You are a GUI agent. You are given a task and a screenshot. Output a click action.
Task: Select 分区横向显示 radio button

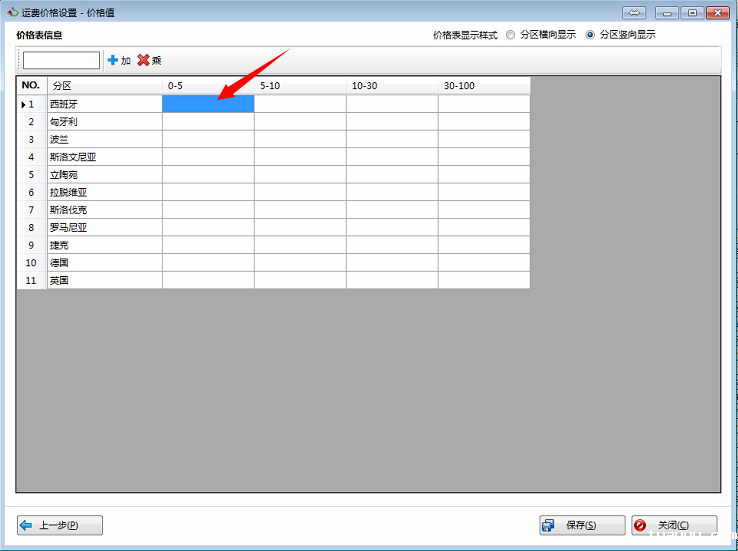(510, 35)
